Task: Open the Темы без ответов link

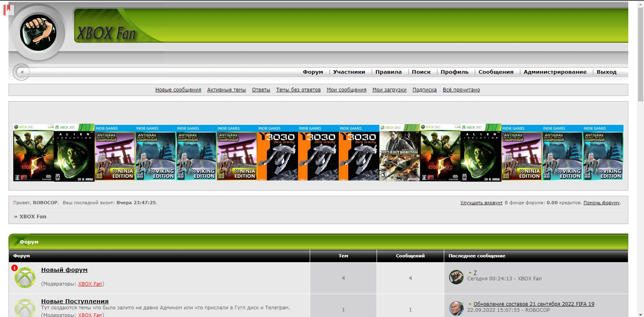Action: tap(298, 90)
